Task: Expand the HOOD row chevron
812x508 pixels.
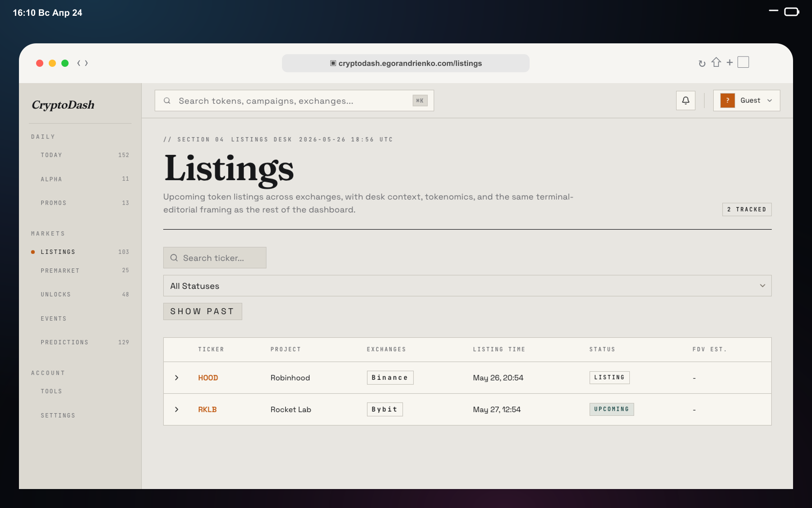Action: tap(176, 378)
